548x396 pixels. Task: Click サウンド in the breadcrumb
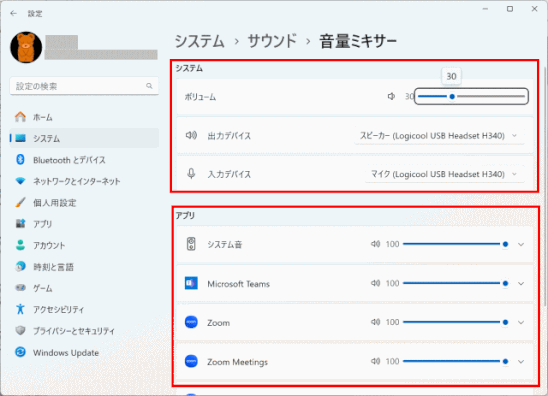pos(272,41)
